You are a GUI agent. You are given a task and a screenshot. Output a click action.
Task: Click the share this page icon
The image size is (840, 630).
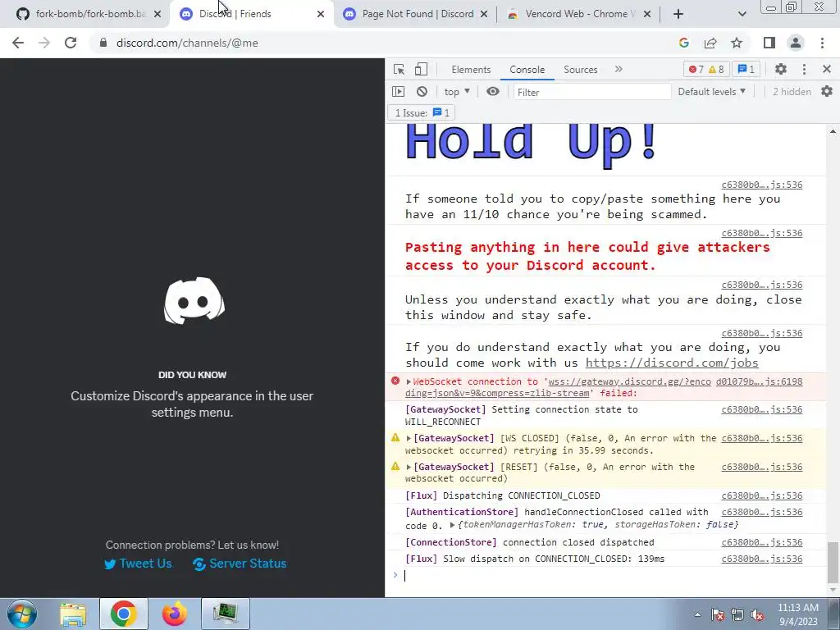pyautogui.click(x=710, y=43)
